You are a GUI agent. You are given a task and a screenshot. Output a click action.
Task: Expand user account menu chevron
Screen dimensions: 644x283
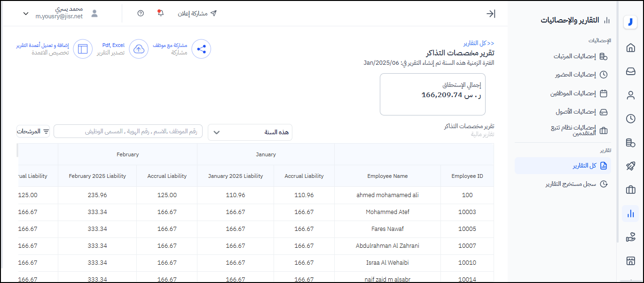pyautogui.click(x=26, y=14)
